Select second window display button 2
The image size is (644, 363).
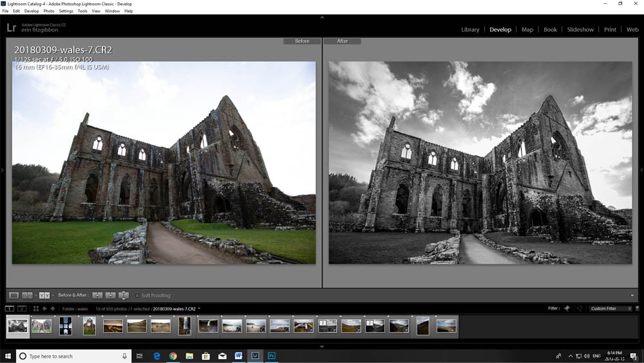(x=22, y=309)
